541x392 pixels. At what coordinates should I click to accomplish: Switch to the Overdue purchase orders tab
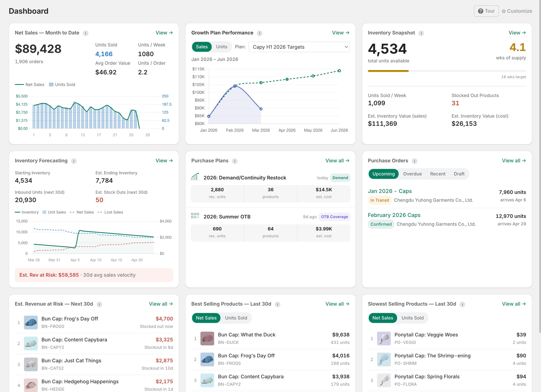[413, 174]
